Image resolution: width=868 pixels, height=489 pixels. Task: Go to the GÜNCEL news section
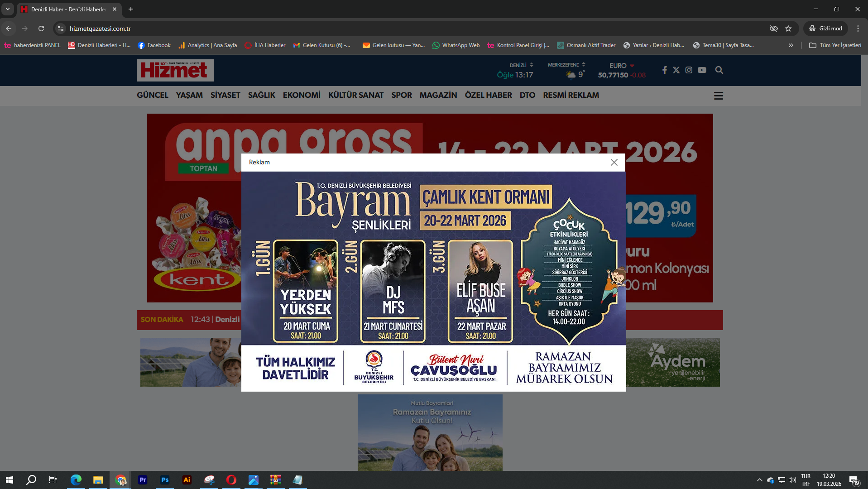(152, 95)
